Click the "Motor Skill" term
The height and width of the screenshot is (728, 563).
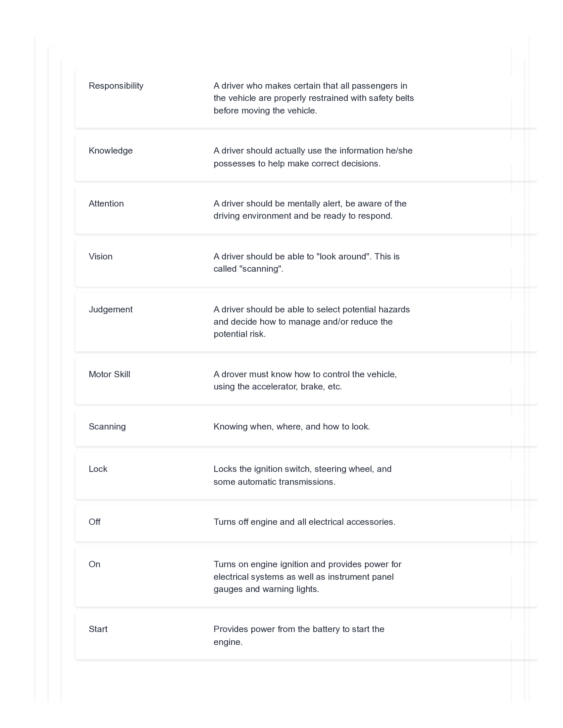point(109,374)
